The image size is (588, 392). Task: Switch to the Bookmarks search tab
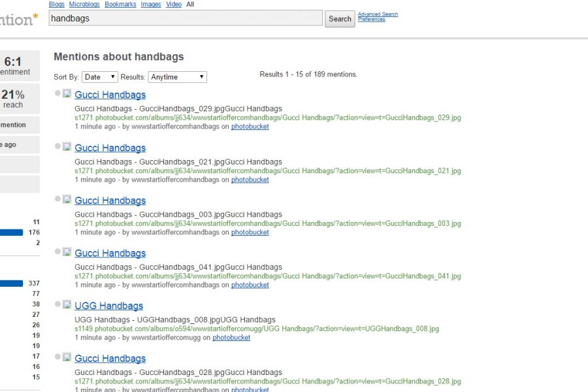120,4
